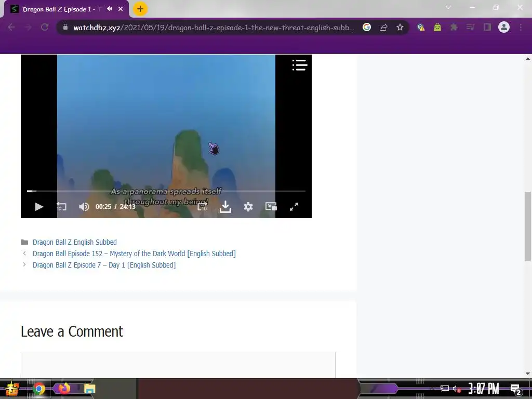Go back to previous page
Viewport: 532px width, 399px height.
11,28
